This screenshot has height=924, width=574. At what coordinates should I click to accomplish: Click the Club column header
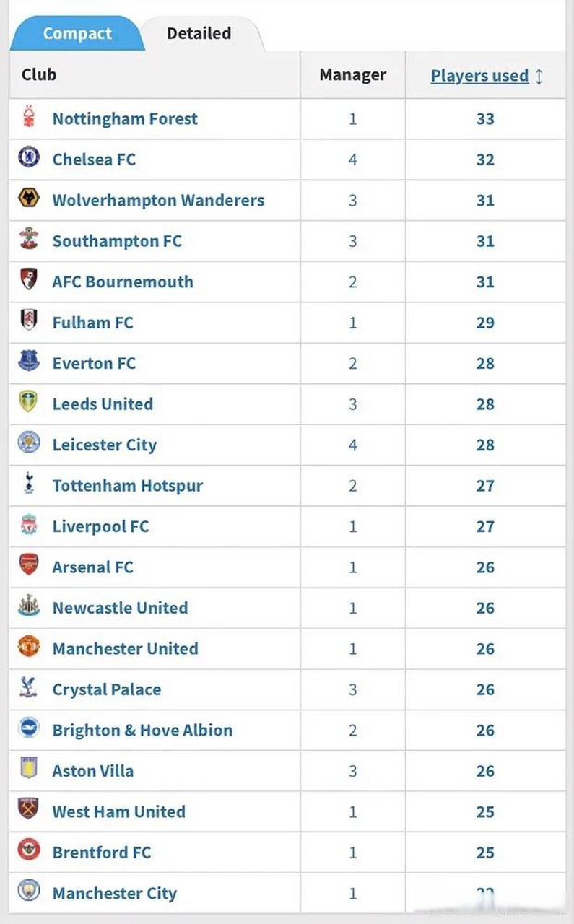(39, 74)
